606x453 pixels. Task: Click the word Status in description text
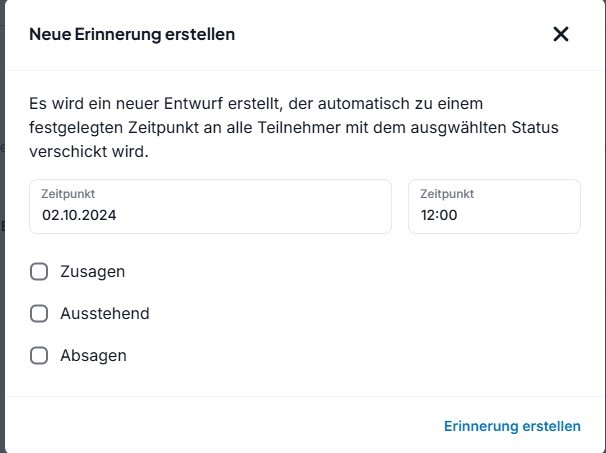pos(535,127)
